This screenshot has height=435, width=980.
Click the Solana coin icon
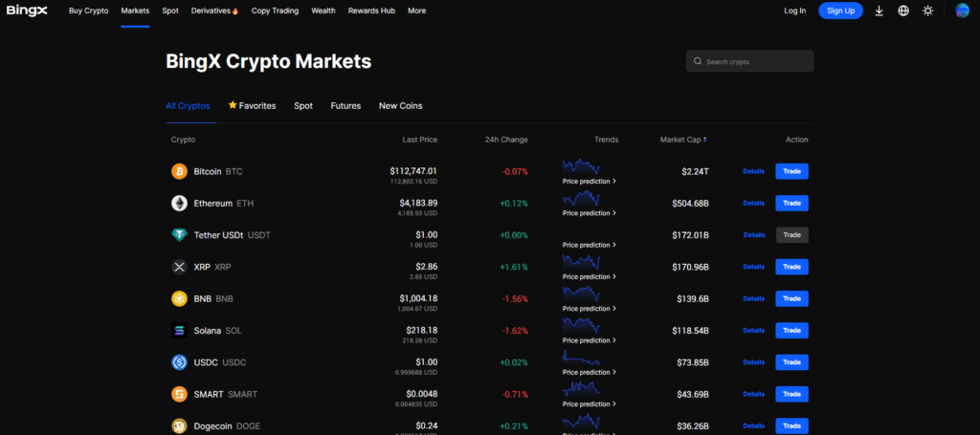point(179,331)
